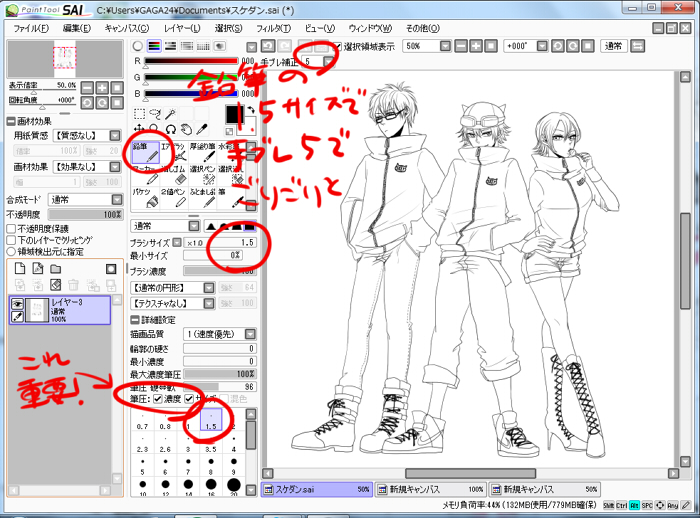Select the バケツ bucket fill tool
The width and height of the screenshot is (700, 518).
[146, 198]
